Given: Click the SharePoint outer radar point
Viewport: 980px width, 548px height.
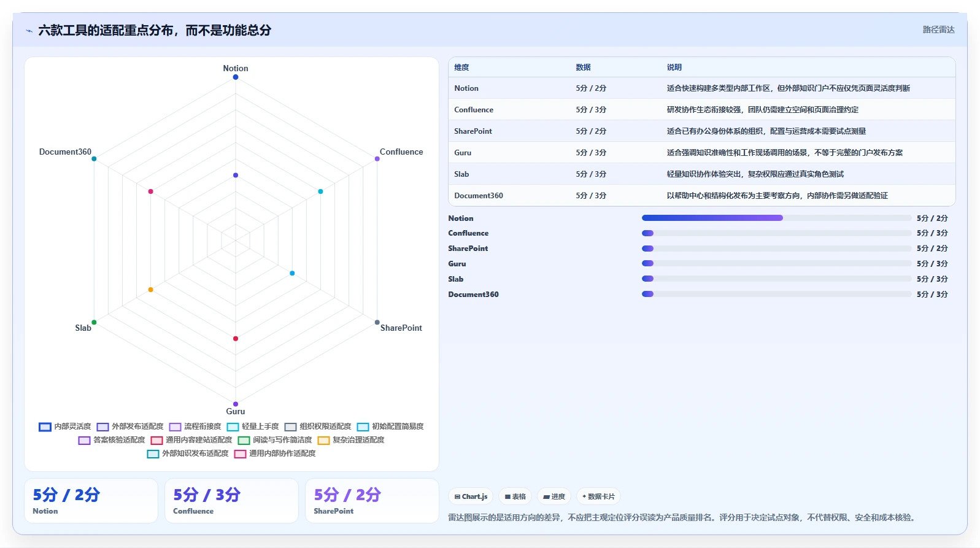Looking at the screenshot, I should [377, 322].
